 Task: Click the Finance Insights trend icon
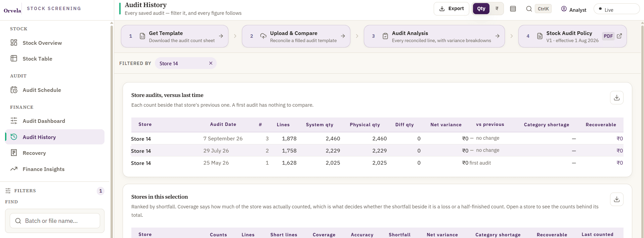[x=14, y=169]
